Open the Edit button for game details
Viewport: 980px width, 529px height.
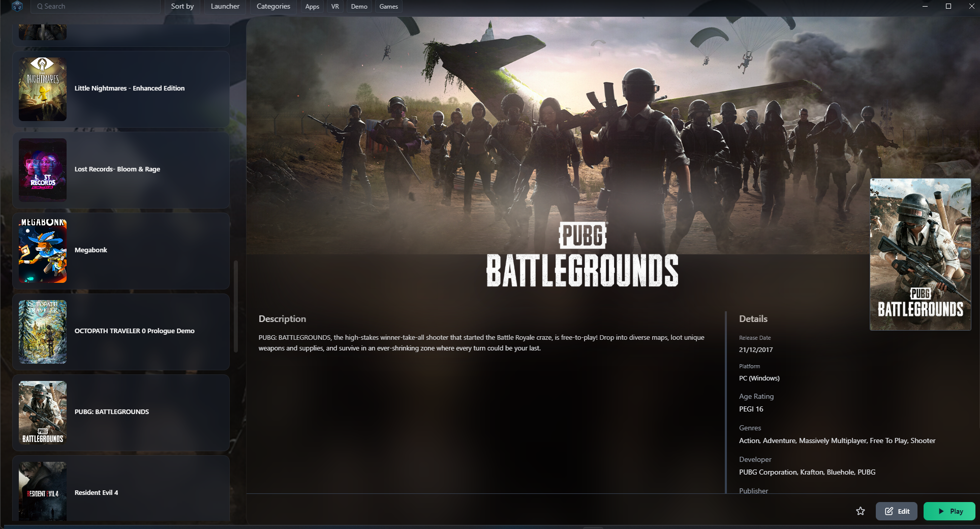(x=897, y=511)
